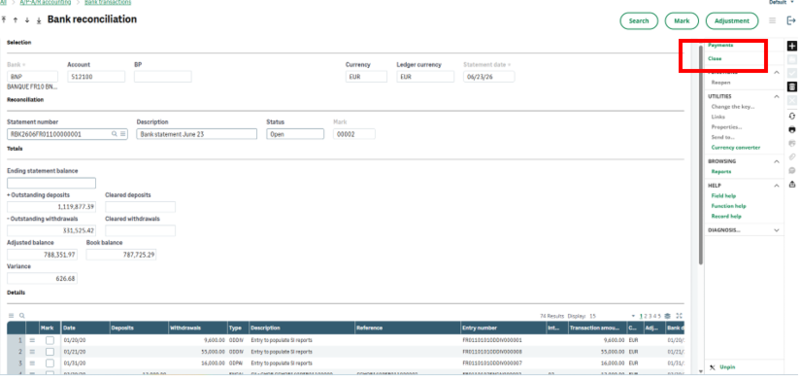Click the grid layers configuration icon
The width and height of the screenshot is (800, 381).
(667, 316)
